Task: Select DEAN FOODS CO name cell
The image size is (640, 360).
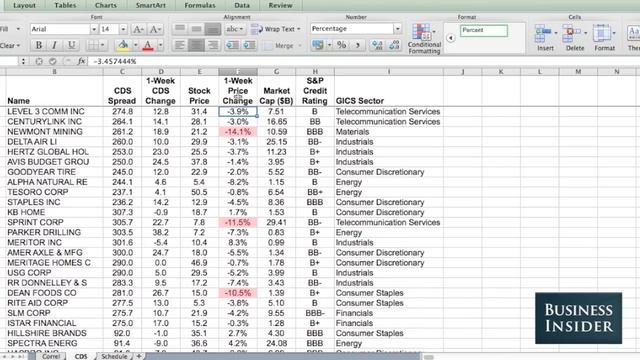Action: click(x=54, y=293)
